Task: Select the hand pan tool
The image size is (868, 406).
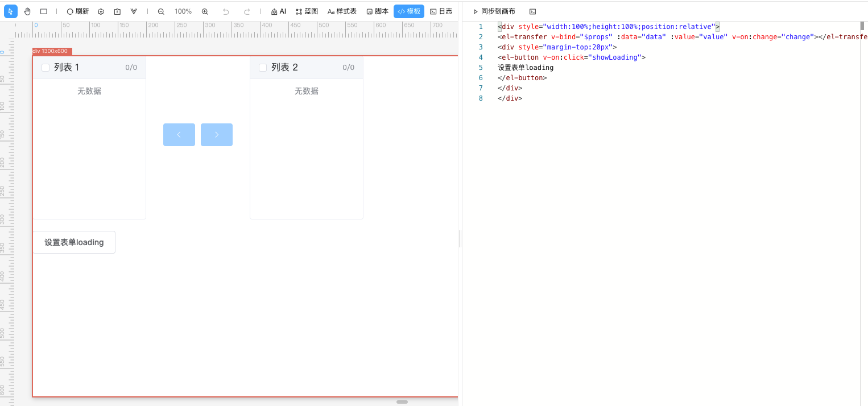Action: pos(27,11)
